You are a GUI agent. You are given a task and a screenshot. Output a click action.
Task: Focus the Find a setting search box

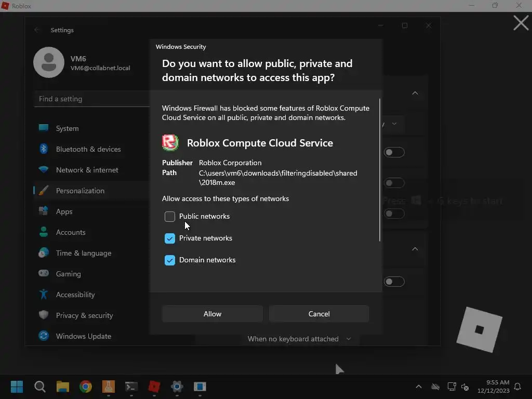(91, 99)
